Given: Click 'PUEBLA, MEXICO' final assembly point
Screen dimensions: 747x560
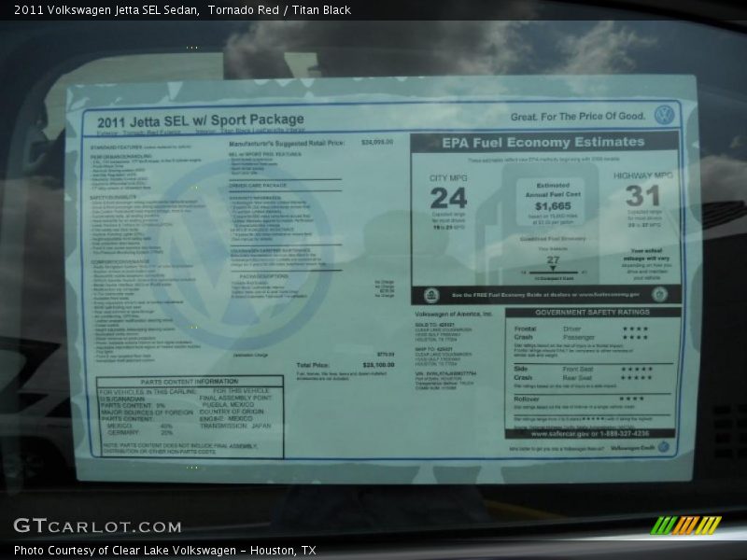Looking at the screenshot, I should [x=228, y=404].
